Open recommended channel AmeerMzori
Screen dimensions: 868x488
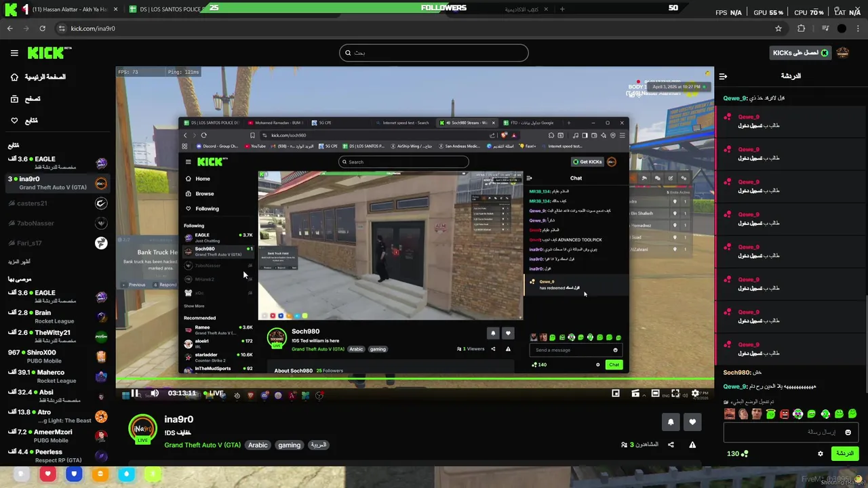tap(58, 436)
